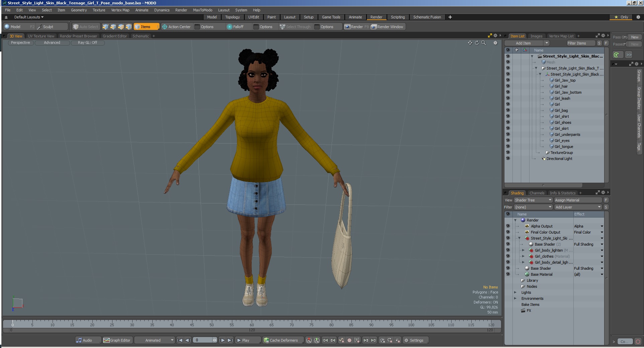Switch to UV Texture View tab

click(41, 36)
